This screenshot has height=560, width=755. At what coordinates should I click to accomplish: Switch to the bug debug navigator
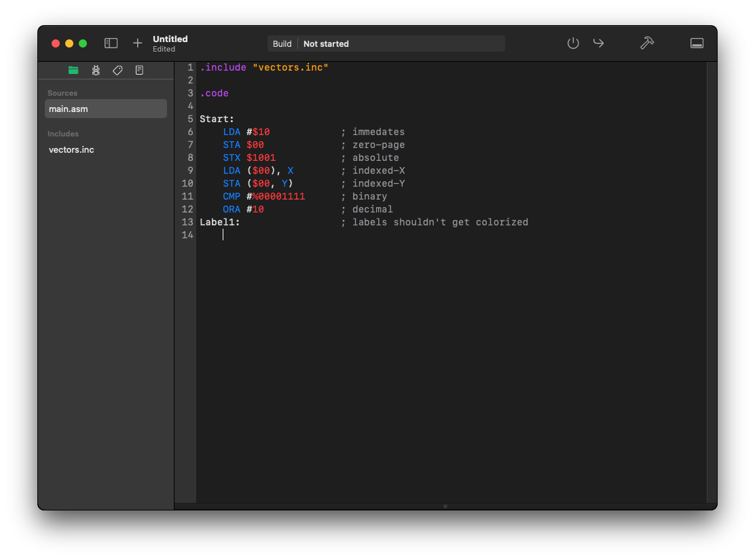96,70
